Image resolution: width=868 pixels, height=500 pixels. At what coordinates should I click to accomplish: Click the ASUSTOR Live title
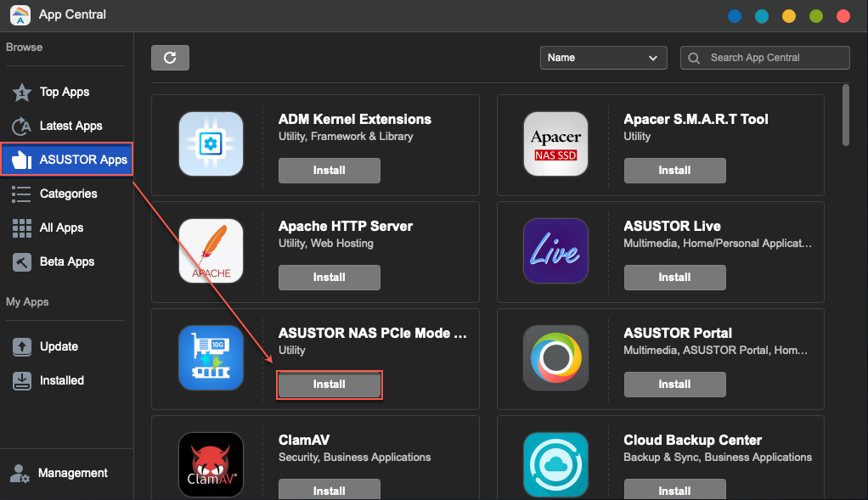click(672, 226)
